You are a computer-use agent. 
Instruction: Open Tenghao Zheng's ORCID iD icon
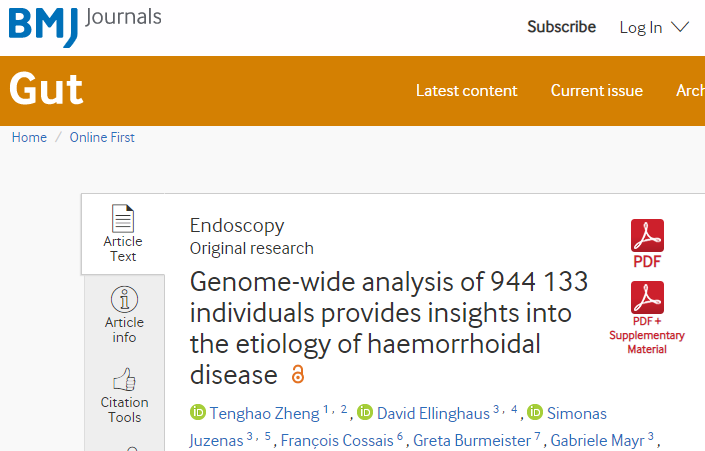click(197, 412)
